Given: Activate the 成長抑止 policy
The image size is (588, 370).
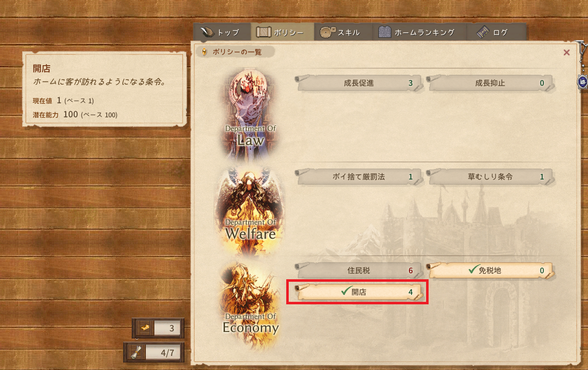Looking at the screenshot, I should coord(490,83).
